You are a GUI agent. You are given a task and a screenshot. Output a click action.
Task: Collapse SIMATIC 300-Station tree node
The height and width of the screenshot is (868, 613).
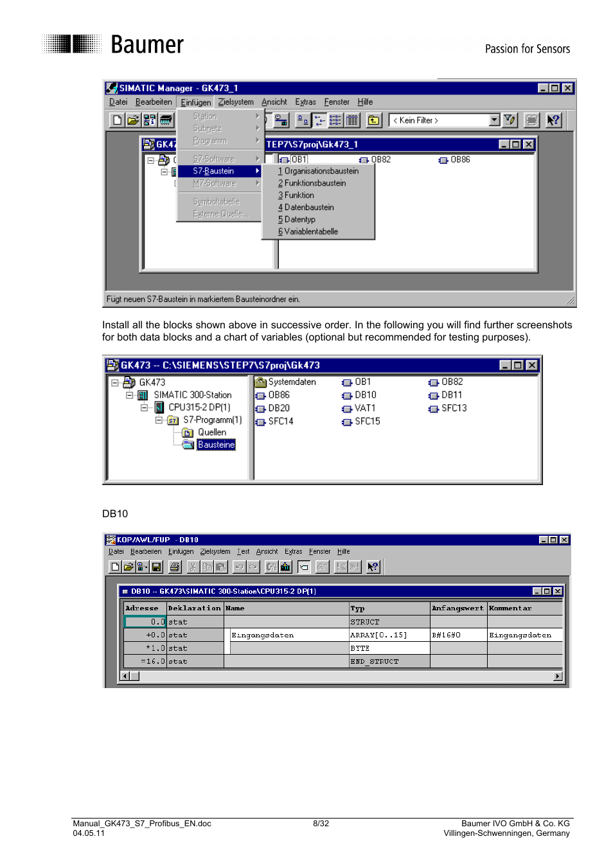(x=130, y=395)
